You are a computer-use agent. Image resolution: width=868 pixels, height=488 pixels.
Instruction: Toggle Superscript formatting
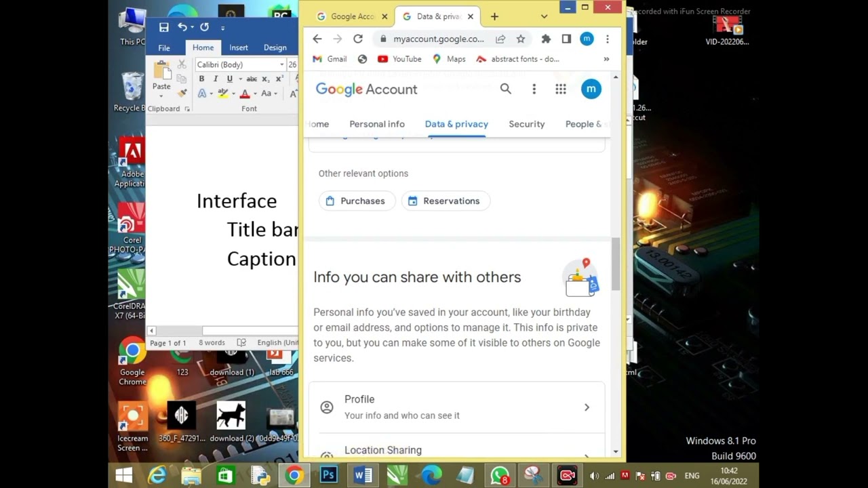tap(280, 79)
